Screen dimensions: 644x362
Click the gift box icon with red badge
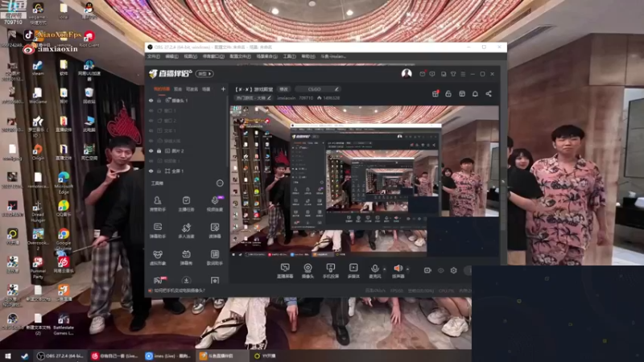pos(436,93)
